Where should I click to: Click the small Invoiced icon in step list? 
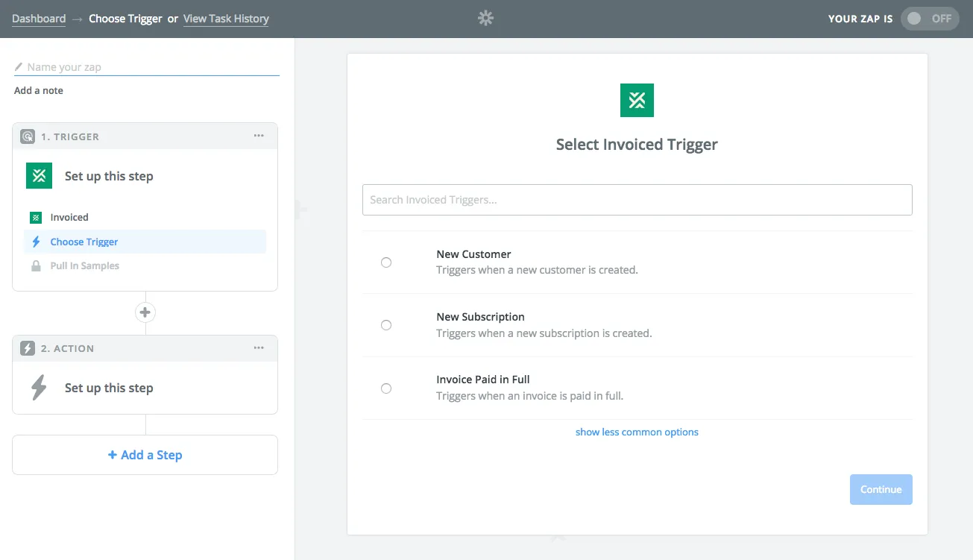(35, 218)
